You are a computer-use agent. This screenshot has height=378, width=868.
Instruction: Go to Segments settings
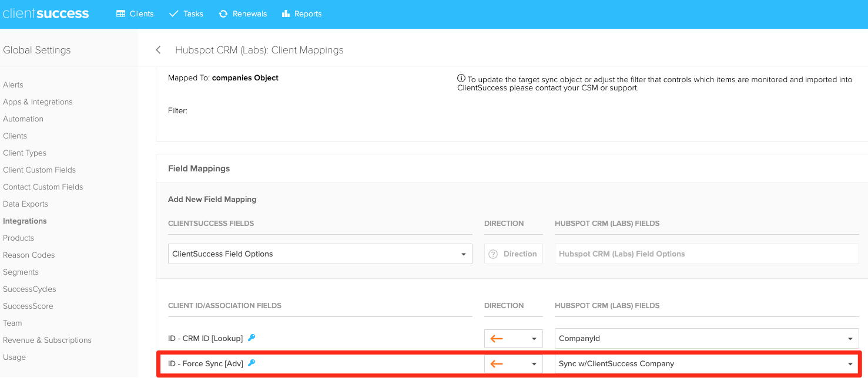click(x=21, y=272)
